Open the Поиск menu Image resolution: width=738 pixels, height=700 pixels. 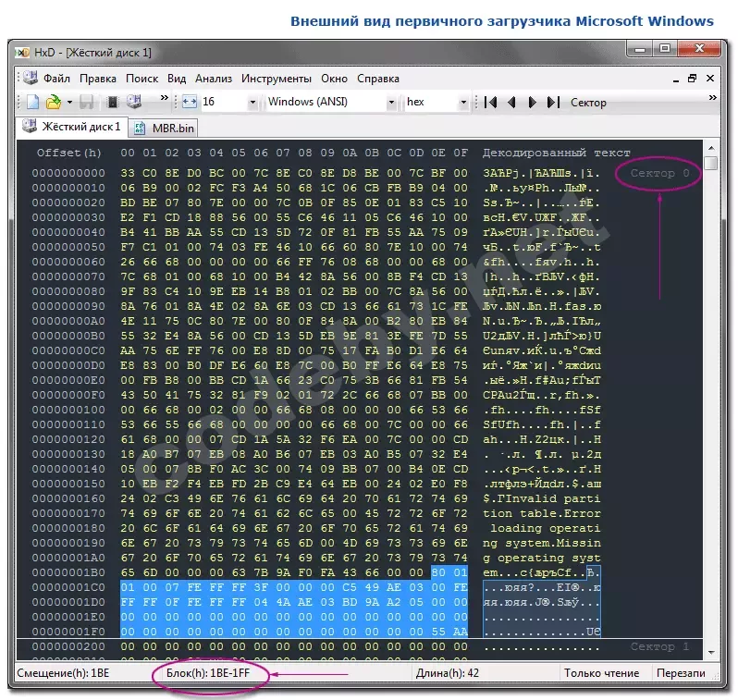(141, 79)
